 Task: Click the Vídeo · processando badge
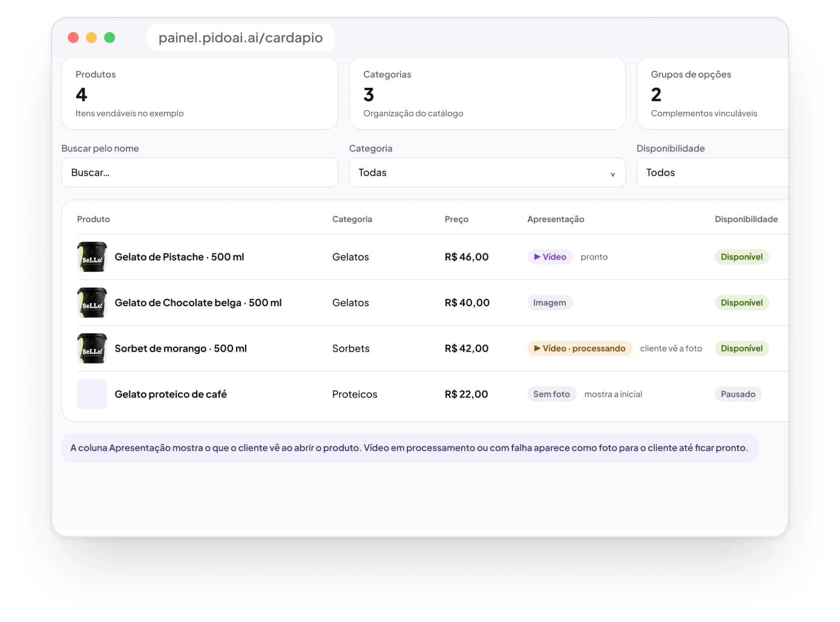tap(580, 349)
